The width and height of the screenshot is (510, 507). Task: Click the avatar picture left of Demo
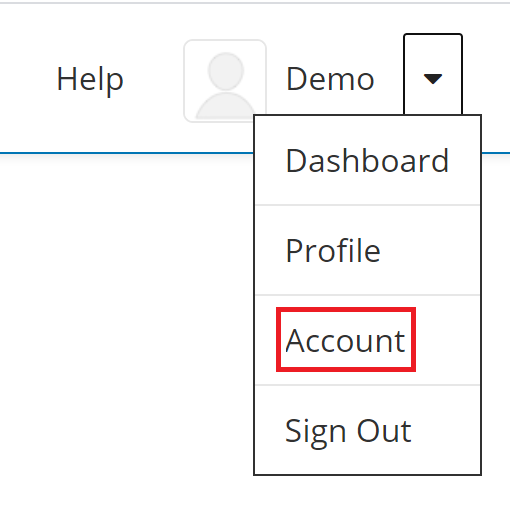[225, 81]
